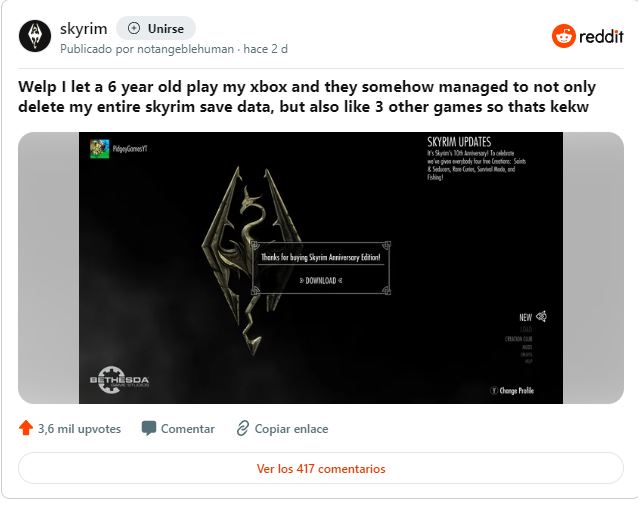Image resolution: width=638 pixels, height=509 pixels.
Task: Join the subreddit with Unirse button
Action: (156, 28)
